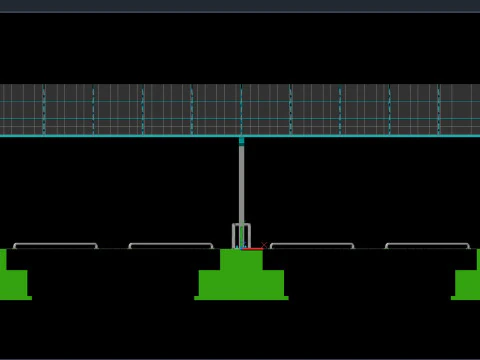
Task: Pick the wheel stop right of the red X
Action: coord(312,246)
